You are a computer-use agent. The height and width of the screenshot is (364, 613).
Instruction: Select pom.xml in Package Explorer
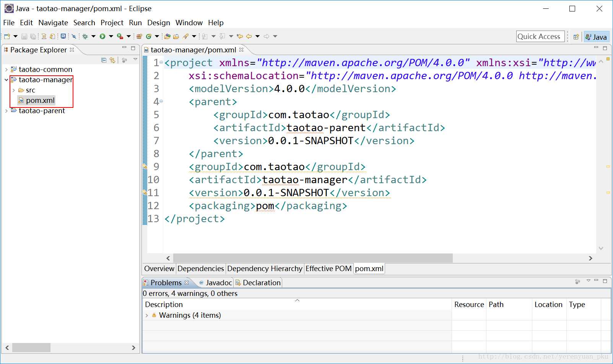[x=37, y=101]
